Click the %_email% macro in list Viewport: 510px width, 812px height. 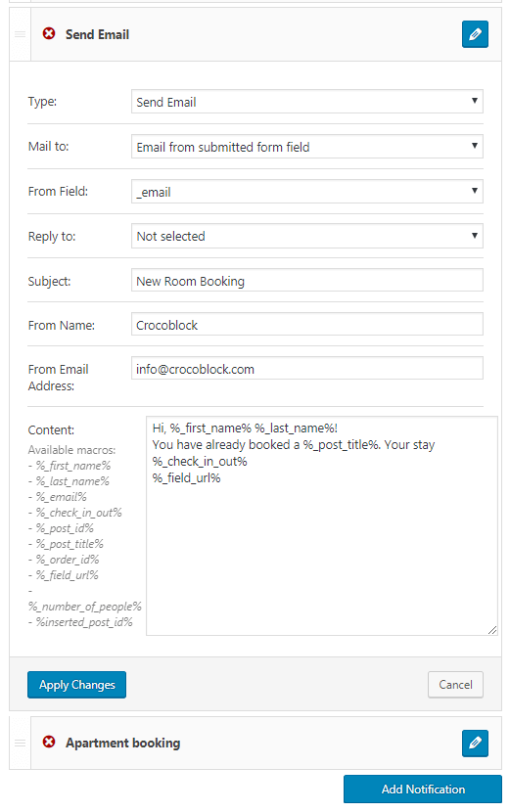pos(61,497)
